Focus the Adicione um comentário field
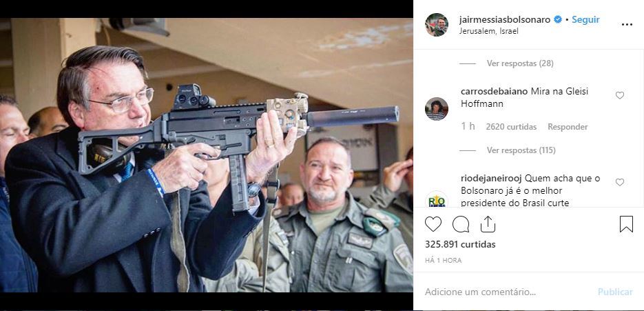The height and width of the screenshot is (311, 644). pos(507,292)
